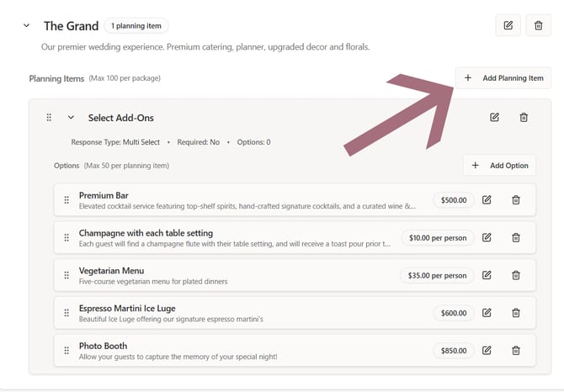Click the Premium Bar drag handle
This screenshot has height=392, width=564.
(x=67, y=200)
